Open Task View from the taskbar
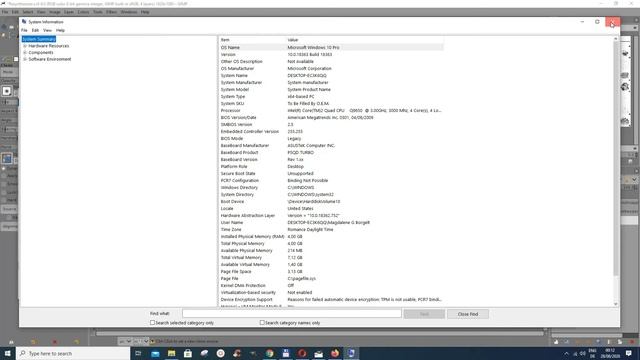 138,353
